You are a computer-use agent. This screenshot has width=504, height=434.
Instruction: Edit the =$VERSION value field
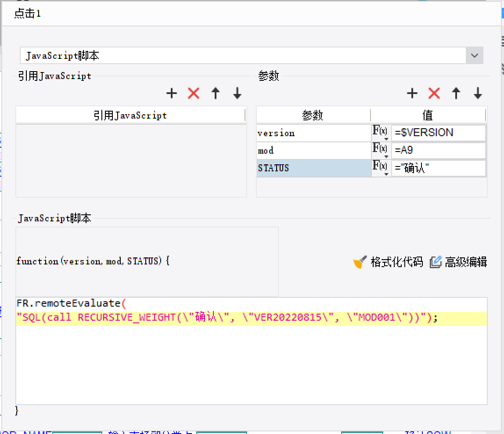[438, 133]
